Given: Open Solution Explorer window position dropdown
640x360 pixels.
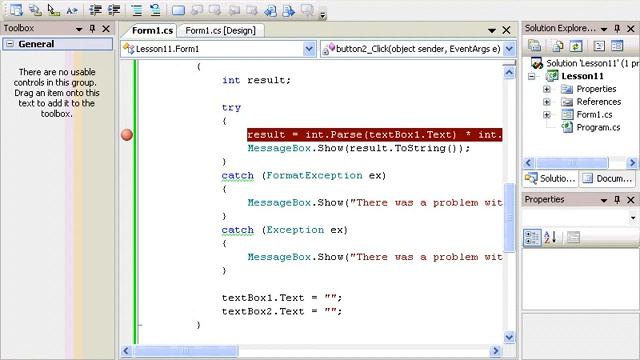Looking at the screenshot, I should 604,29.
